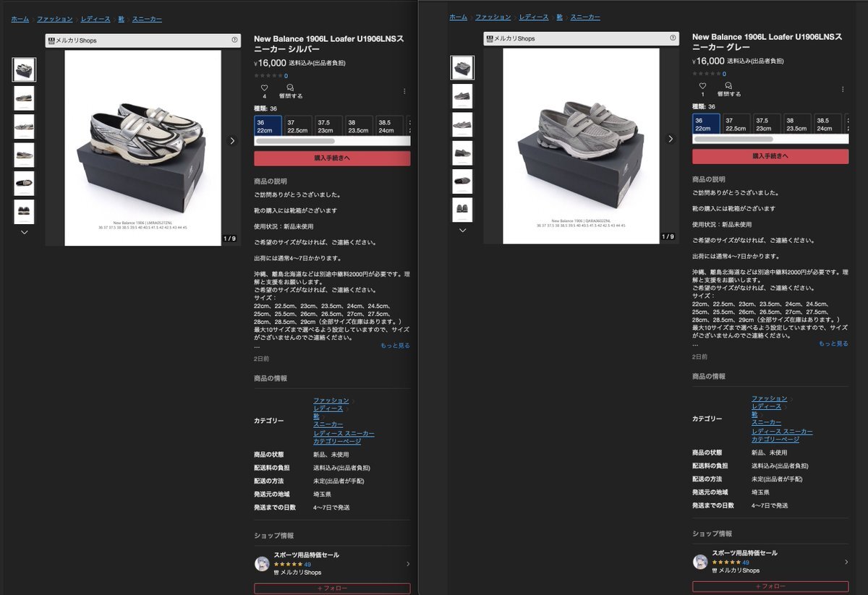Image resolution: width=868 pixels, height=595 pixels.
Task: Click the heart like icon in silver listing
Action: pyautogui.click(x=264, y=87)
